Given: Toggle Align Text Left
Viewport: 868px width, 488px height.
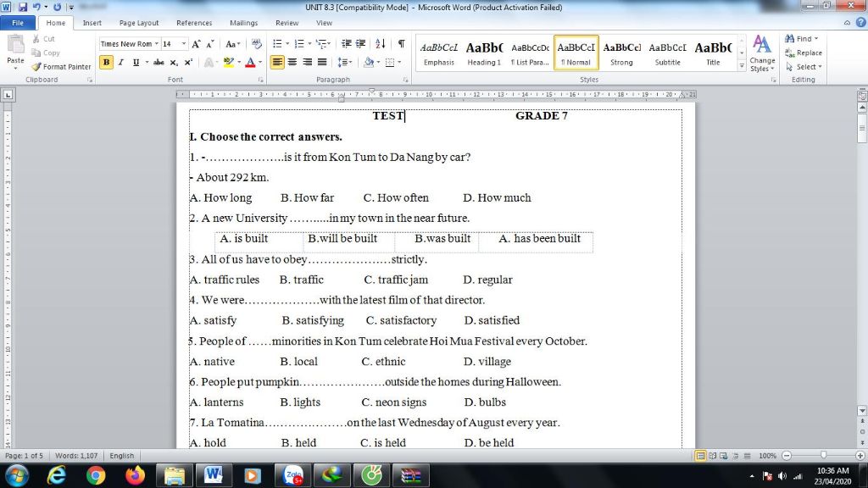Looking at the screenshot, I should [277, 63].
